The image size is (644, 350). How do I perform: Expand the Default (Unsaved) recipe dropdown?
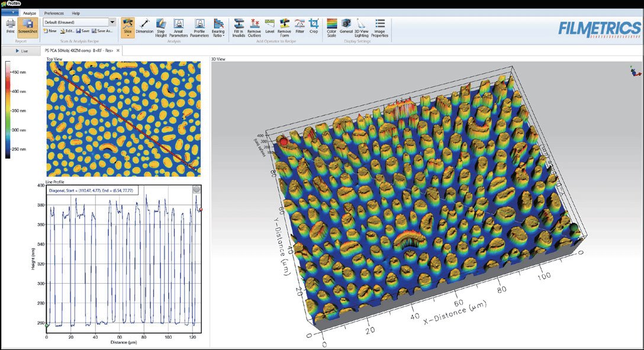[x=112, y=22]
